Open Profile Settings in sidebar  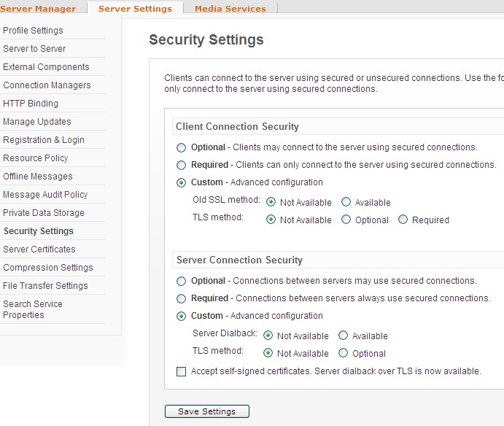click(x=33, y=30)
